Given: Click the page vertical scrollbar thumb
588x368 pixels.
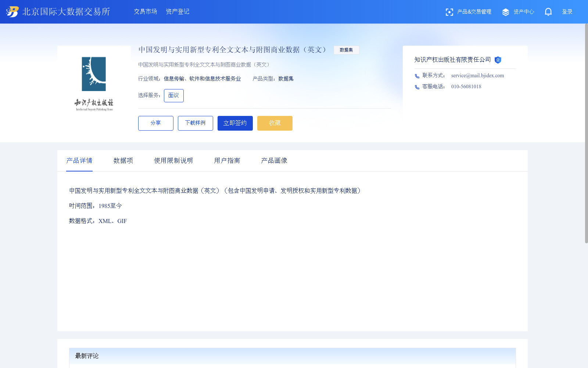Looking at the screenshot, I should coord(587,133).
